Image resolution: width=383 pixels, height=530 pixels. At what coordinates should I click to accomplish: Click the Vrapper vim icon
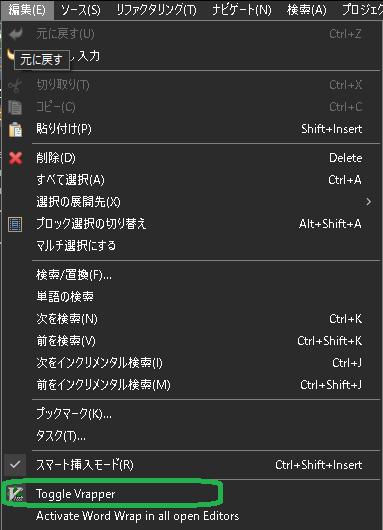coord(16,494)
